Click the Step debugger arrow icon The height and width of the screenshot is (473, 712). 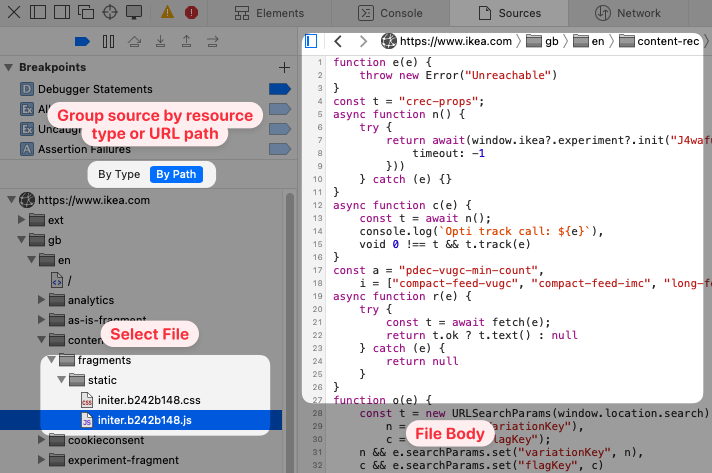[x=213, y=42]
